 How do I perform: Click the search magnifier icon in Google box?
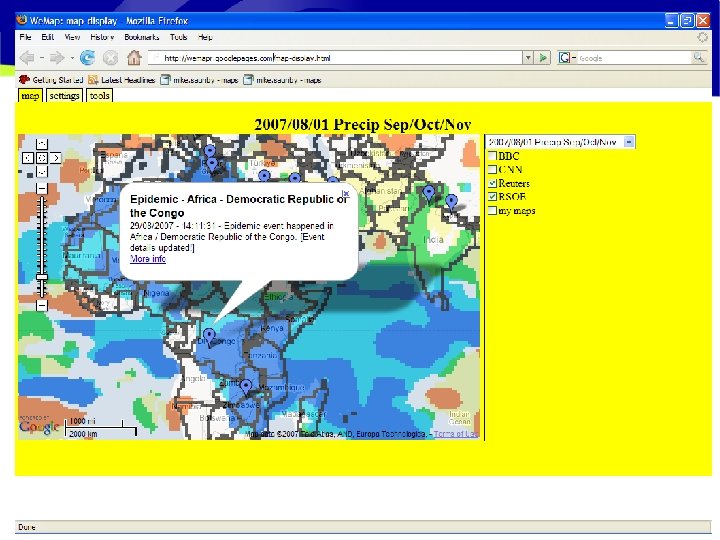698,57
